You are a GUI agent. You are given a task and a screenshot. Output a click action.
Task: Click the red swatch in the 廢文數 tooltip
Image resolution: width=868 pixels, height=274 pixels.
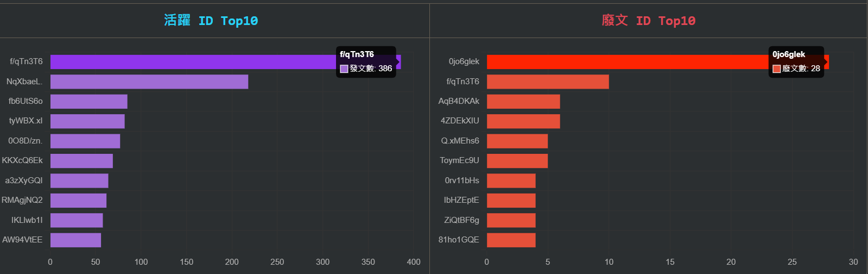(x=777, y=69)
